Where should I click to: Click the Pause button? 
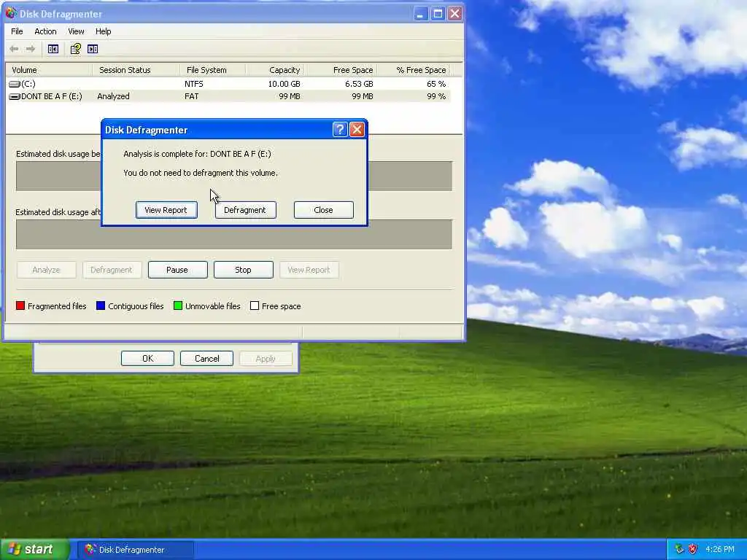tap(178, 270)
